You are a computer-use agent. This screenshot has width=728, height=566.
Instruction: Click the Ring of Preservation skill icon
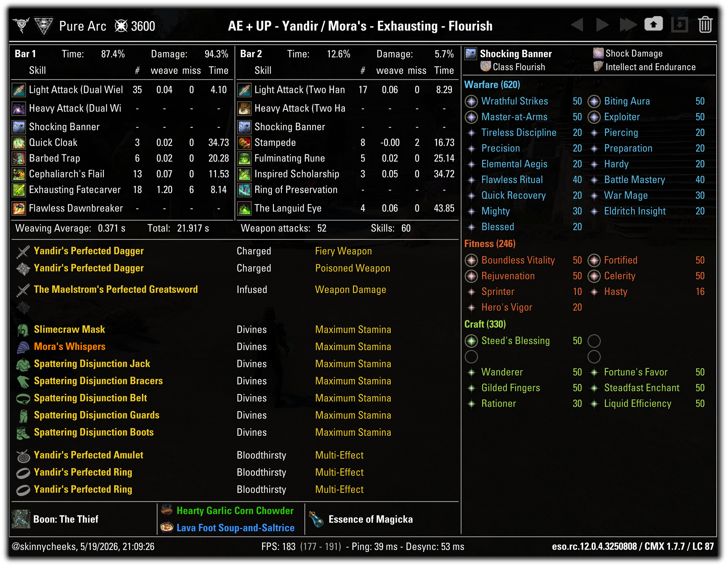[x=244, y=190]
